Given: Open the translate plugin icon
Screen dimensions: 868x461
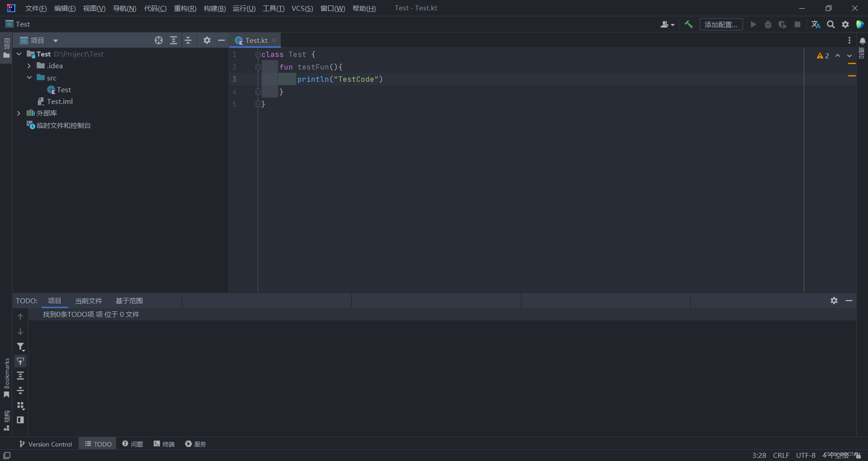Looking at the screenshot, I should click(x=816, y=24).
